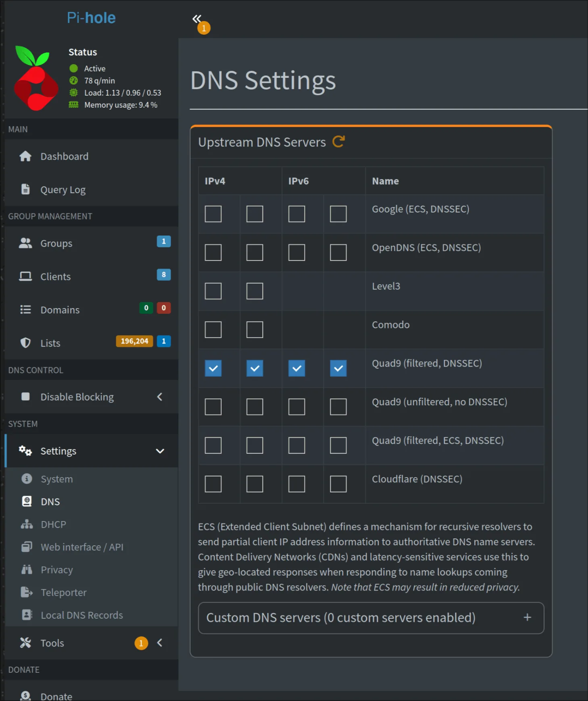
Task: Check first IPv4 box for Quad9 unfiltered
Action: pyautogui.click(x=213, y=407)
